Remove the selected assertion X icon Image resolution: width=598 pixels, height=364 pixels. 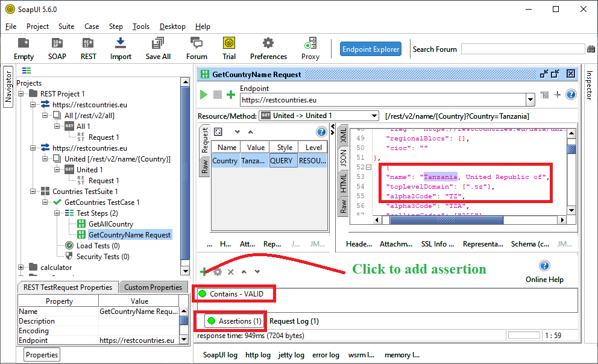click(x=231, y=272)
